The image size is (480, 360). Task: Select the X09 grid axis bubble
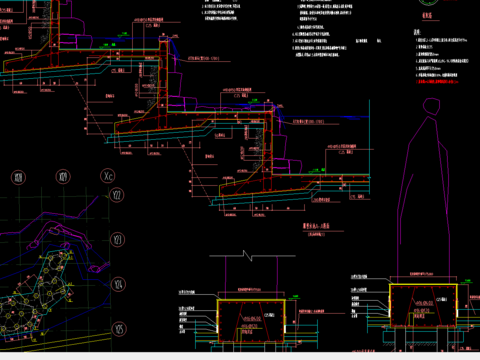pos(63,177)
